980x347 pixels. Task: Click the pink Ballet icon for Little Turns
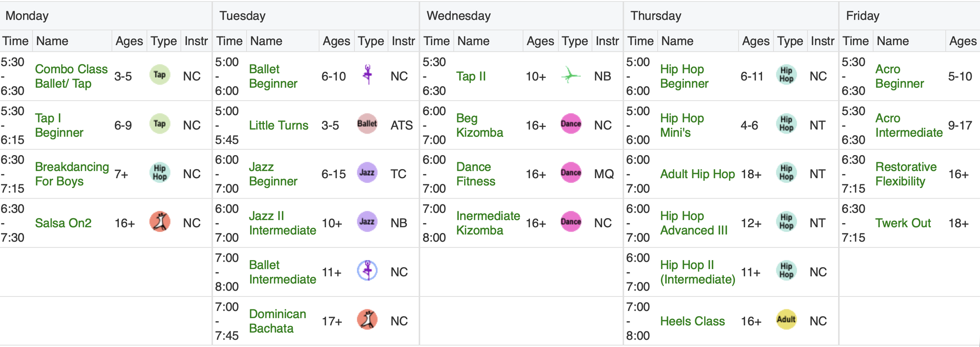pyautogui.click(x=367, y=124)
